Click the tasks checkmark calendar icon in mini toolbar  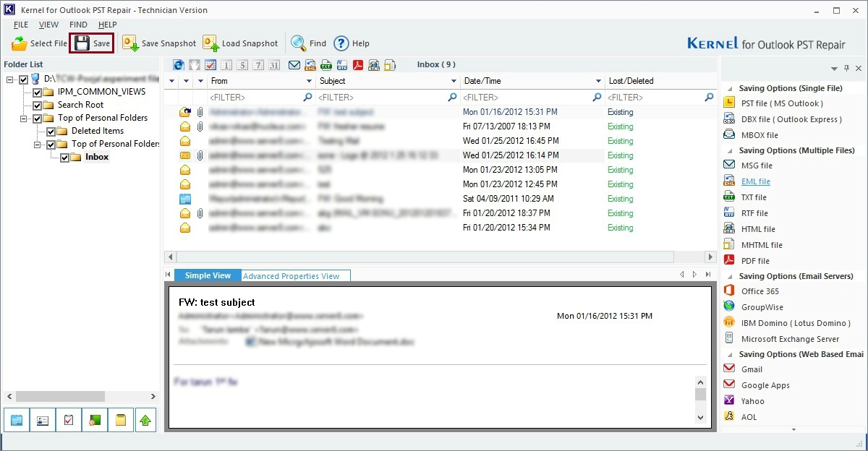point(210,65)
